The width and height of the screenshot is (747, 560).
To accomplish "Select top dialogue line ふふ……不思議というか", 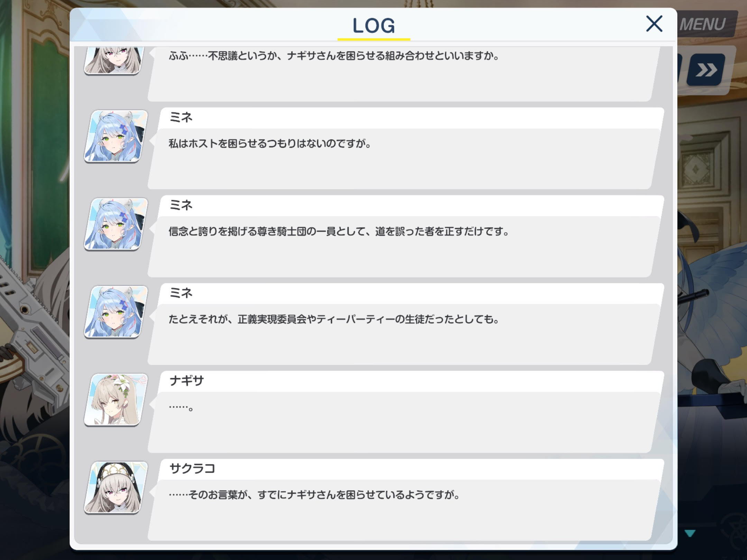I will coord(334,56).
